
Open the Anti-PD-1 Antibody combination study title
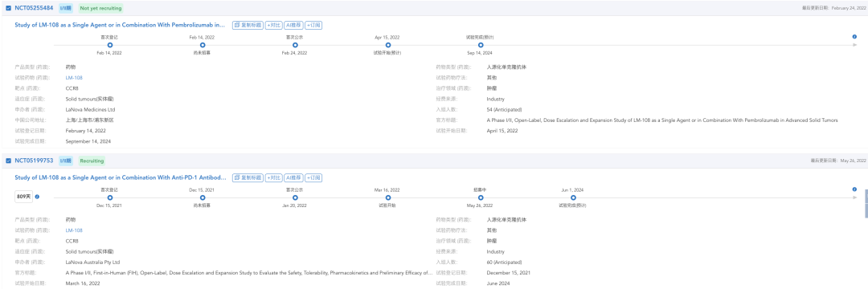point(120,178)
